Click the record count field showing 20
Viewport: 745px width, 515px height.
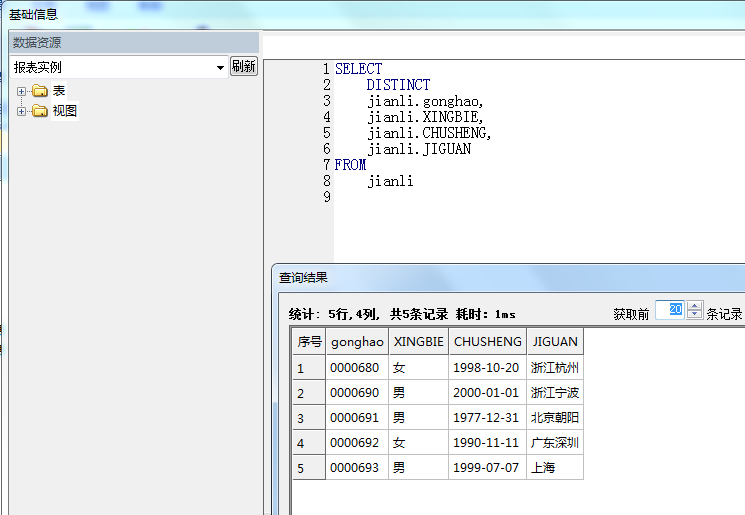pyautogui.click(x=670, y=311)
